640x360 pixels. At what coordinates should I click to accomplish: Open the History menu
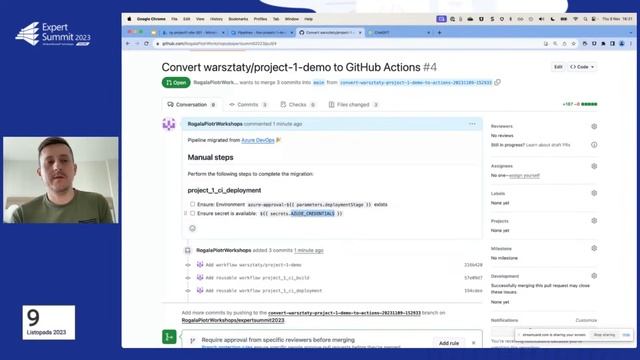click(216, 19)
